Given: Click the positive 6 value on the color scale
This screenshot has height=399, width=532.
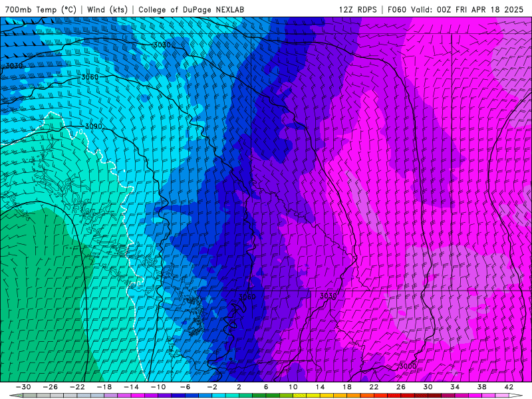Looking at the screenshot, I should click(x=266, y=387).
